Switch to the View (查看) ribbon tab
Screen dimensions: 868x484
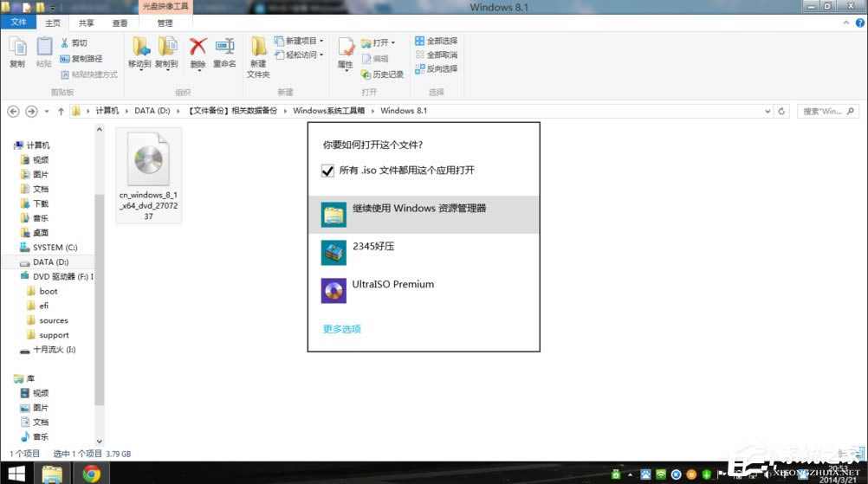(x=120, y=23)
